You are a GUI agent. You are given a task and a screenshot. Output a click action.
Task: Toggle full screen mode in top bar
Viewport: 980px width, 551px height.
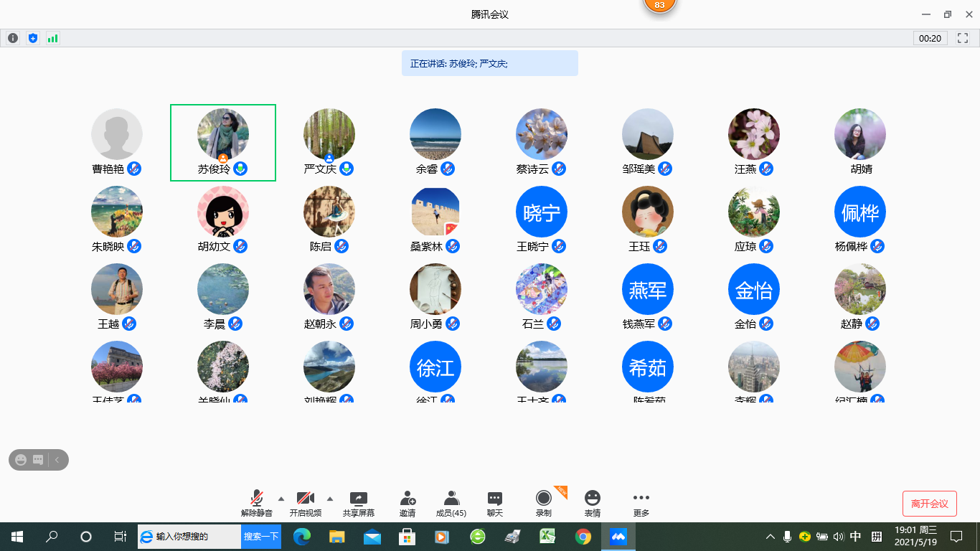963,38
